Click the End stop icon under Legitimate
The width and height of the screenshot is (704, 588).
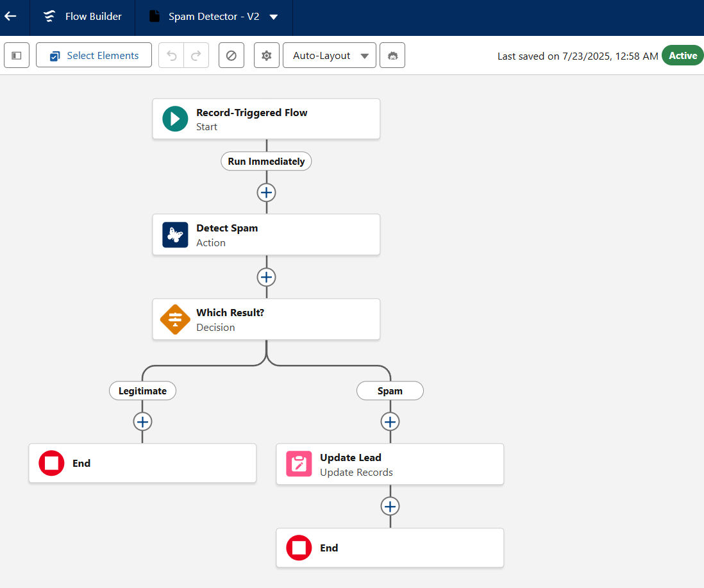tap(52, 463)
